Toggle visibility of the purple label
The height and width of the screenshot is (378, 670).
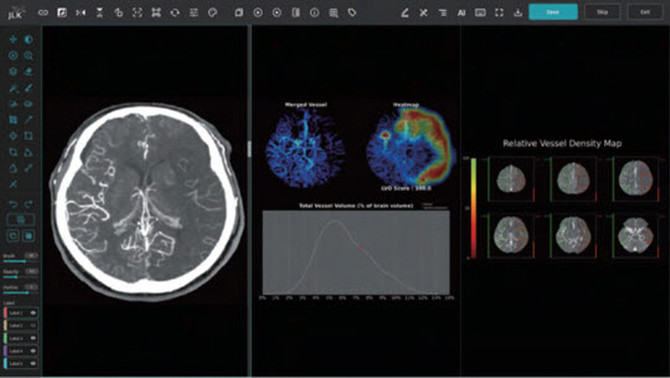click(33, 351)
